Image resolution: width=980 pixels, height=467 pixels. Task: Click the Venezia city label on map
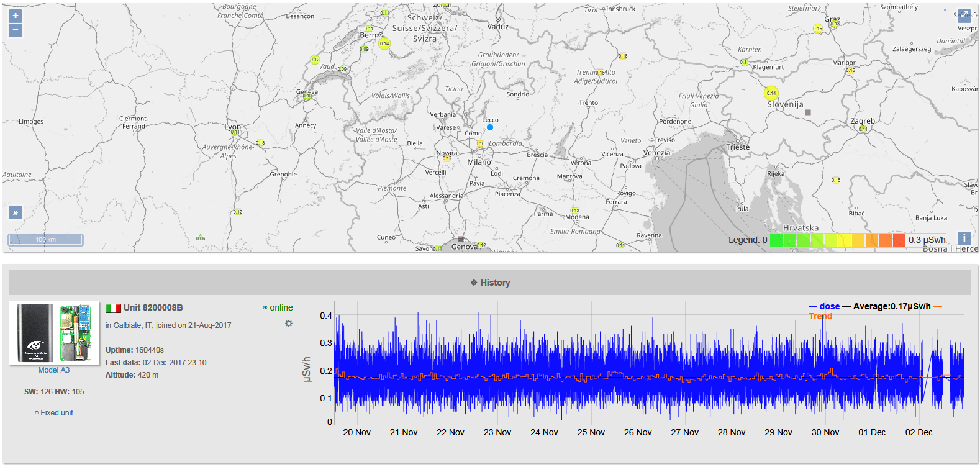click(x=656, y=153)
